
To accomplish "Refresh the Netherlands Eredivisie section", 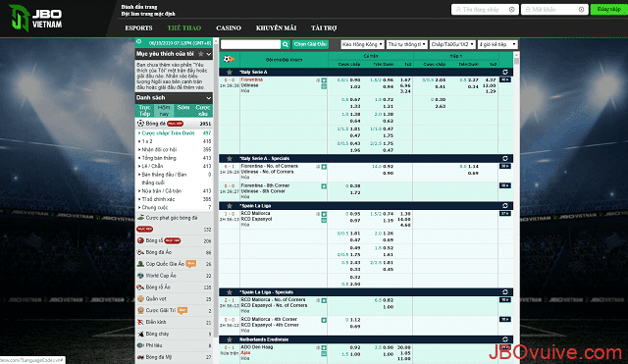I will click(505, 339).
